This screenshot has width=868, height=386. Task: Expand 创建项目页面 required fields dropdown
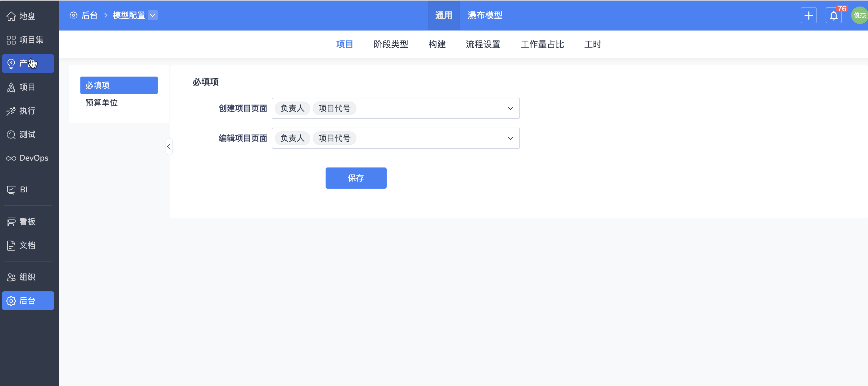510,108
